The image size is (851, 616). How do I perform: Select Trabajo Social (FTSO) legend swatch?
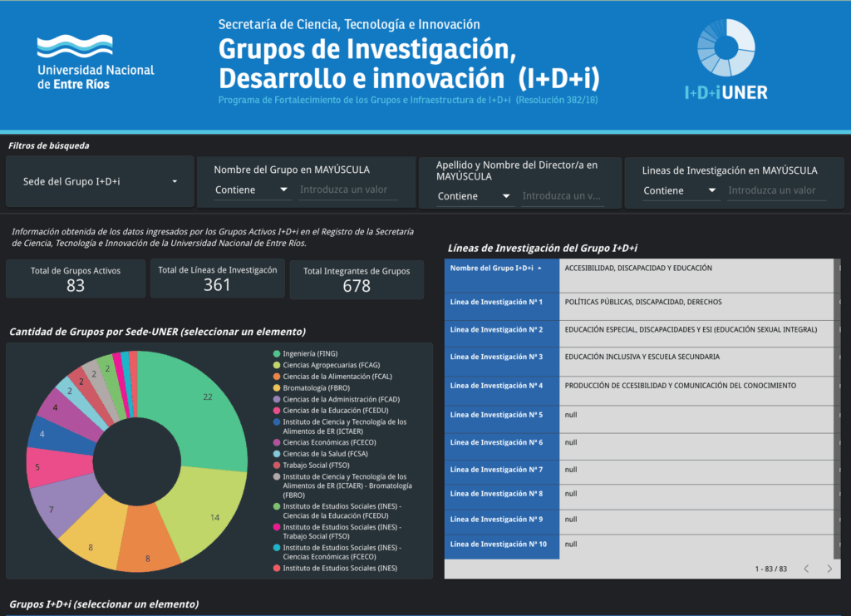pyautogui.click(x=277, y=466)
